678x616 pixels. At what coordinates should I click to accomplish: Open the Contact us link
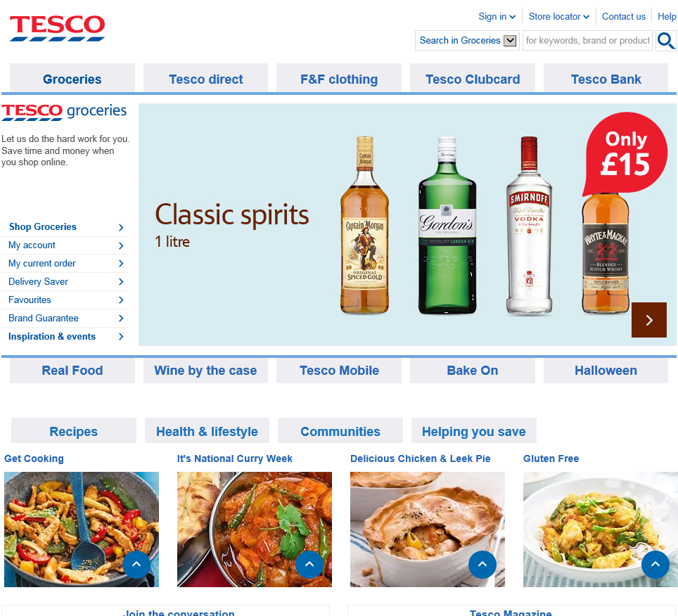[624, 16]
